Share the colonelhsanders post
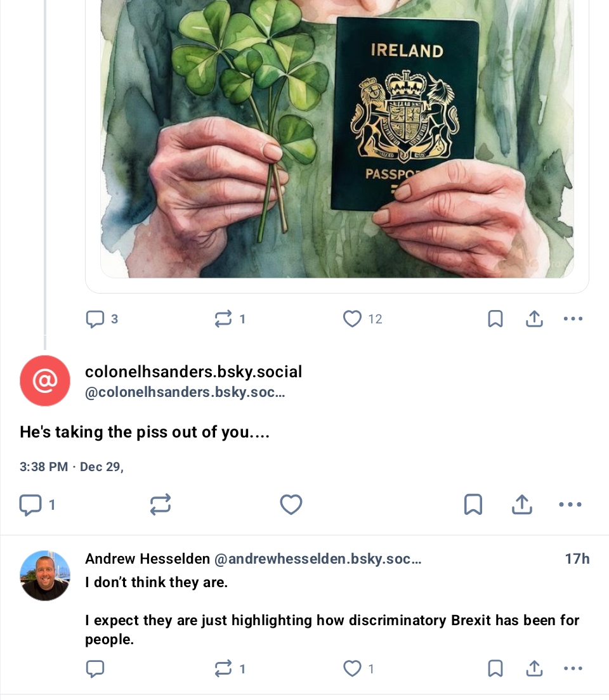This screenshot has height=700, width=609. pyautogui.click(x=521, y=505)
